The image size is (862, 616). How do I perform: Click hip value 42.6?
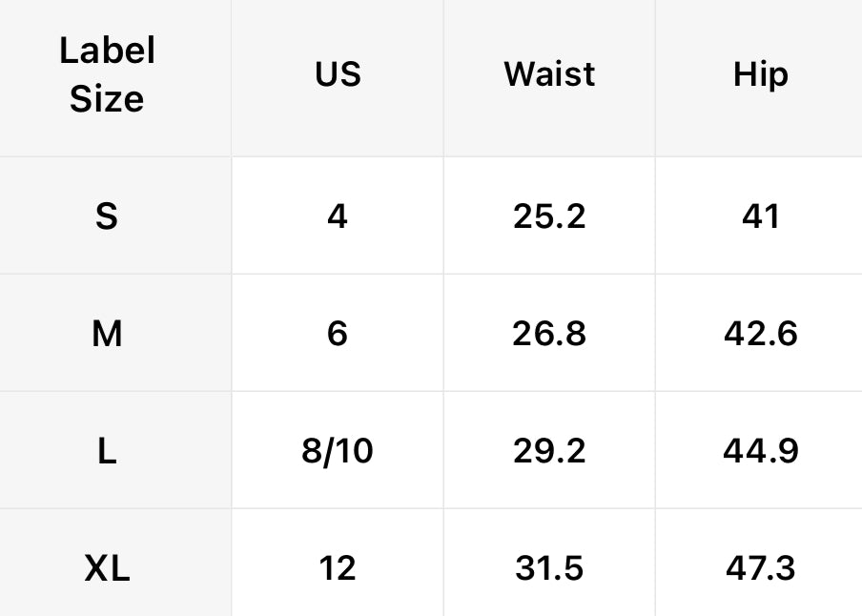tap(760, 334)
